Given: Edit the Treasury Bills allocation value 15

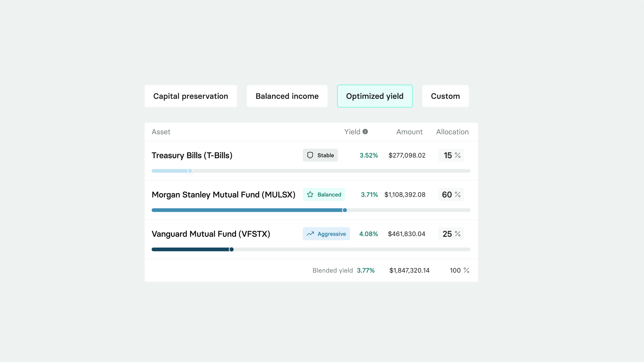Looking at the screenshot, I should click(448, 155).
